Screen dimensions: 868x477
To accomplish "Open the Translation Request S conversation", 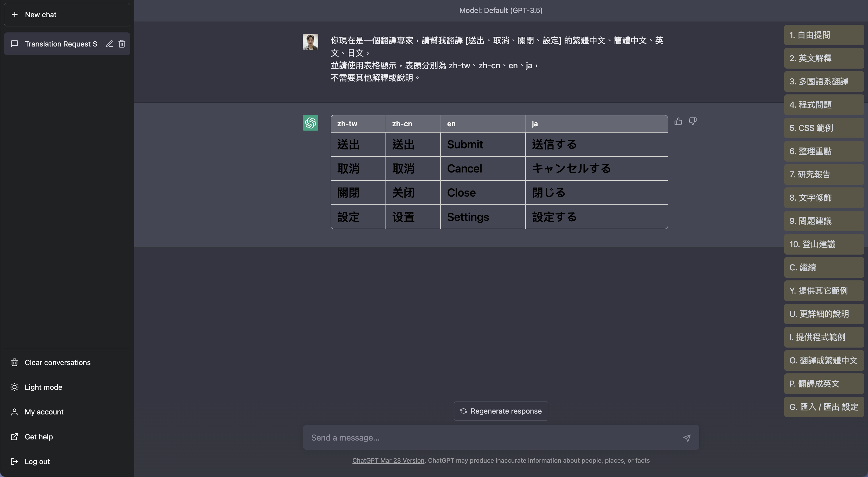I will coord(61,44).
